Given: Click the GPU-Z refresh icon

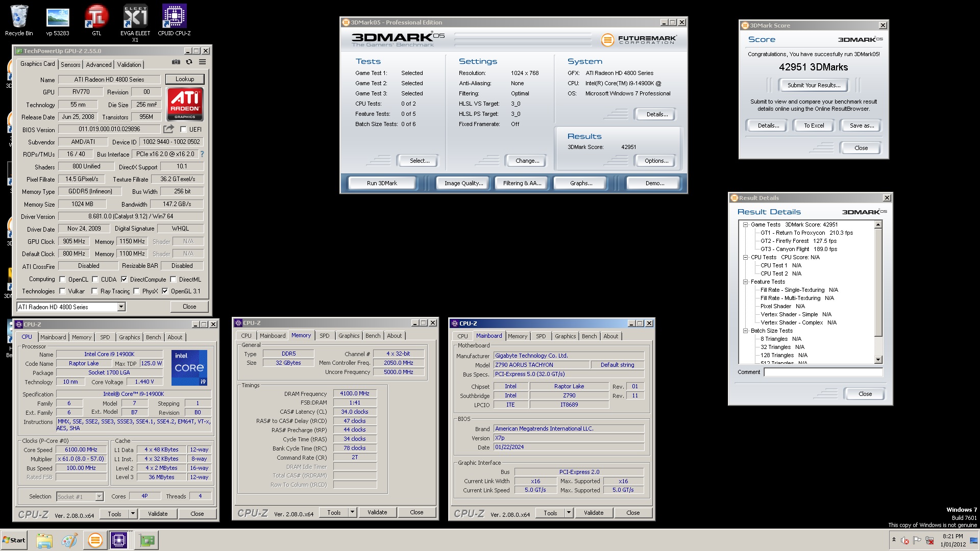Looking at the screenshot, I should pyautogui.click(x=189, y=62).
